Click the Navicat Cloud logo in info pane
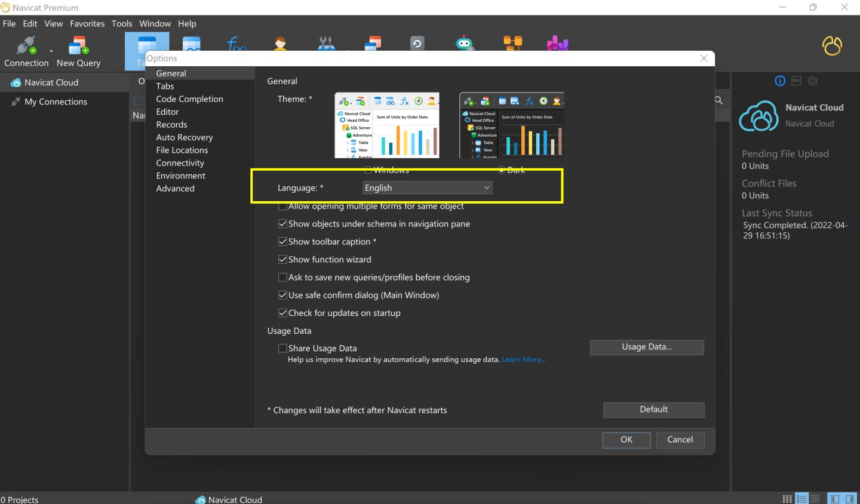Image resolution: width=860 pixels, height=504 pixels. (x=758, y=115)
